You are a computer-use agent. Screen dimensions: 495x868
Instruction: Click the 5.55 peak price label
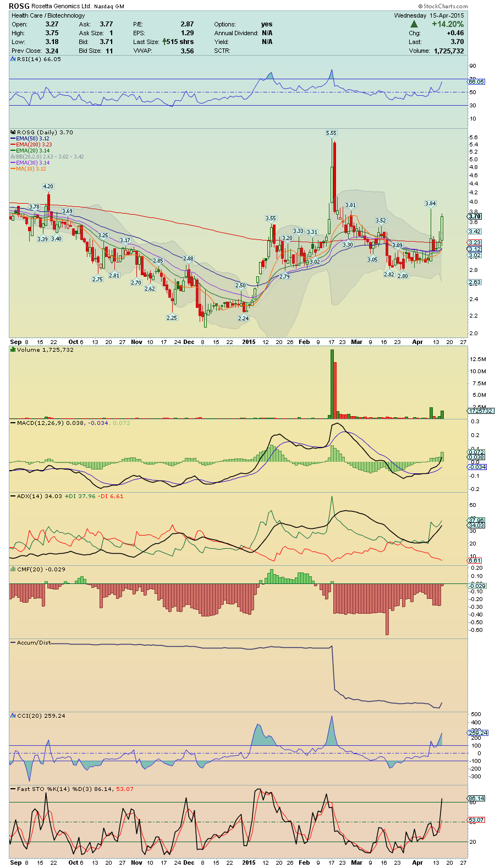[x=331, y=133]
